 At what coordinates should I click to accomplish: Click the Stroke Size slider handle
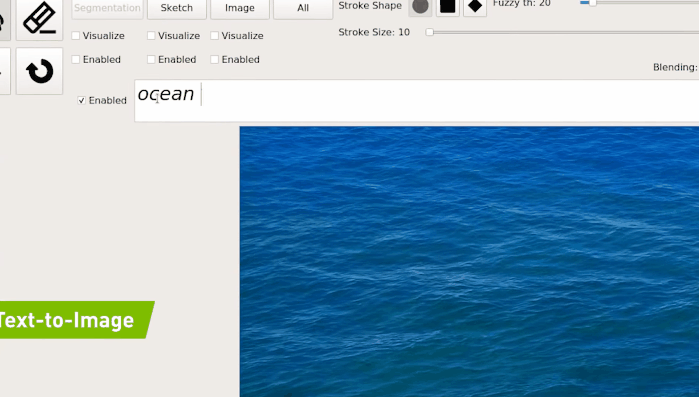429,32
